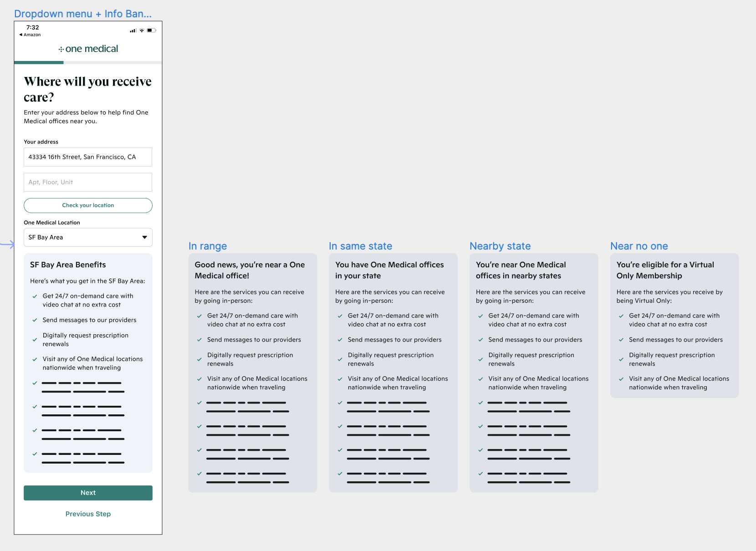Select the In same state label
This screenshot has width=756, height=551.
(x=360, y=246)
